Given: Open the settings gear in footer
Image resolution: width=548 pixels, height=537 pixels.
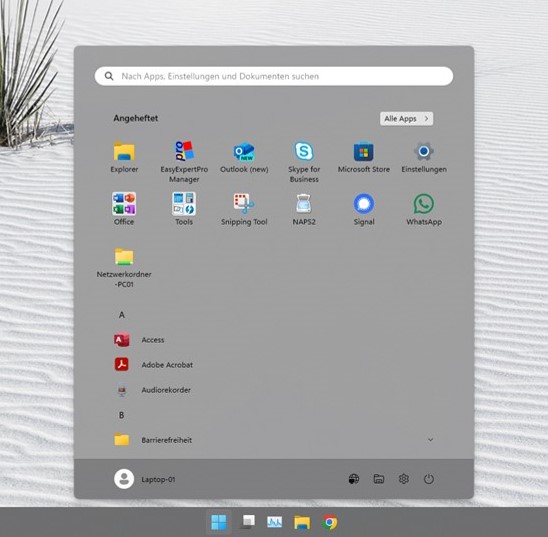Looking at the screenshot, I should (x=404, y=479).
